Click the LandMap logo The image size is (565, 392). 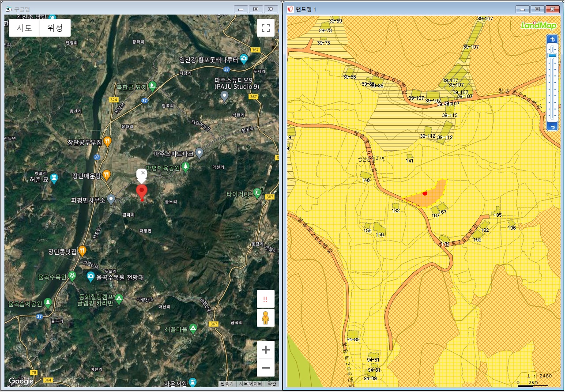click(539, 25)
